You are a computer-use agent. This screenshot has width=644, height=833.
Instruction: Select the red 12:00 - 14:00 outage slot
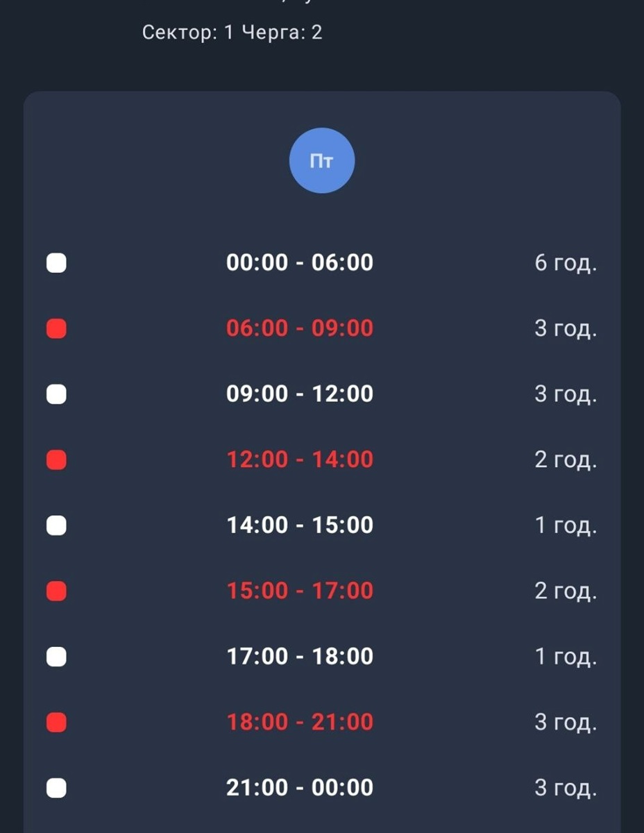(300, 459)
